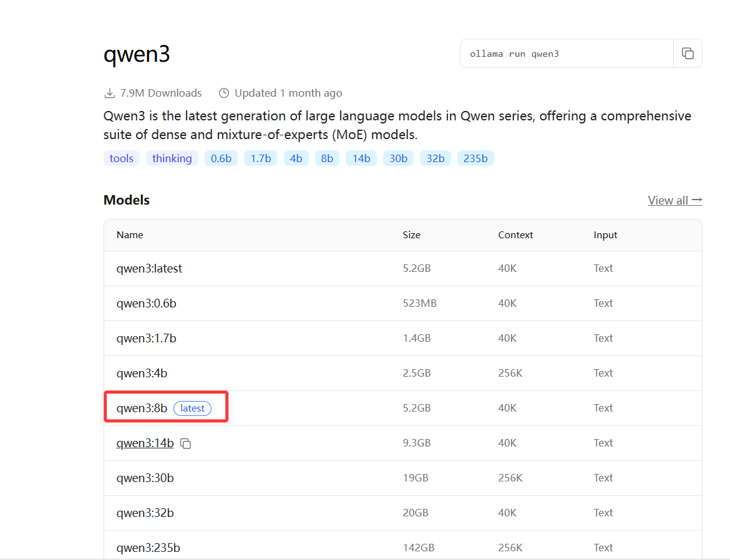Open the qwen3:8b model

point(142,408)
